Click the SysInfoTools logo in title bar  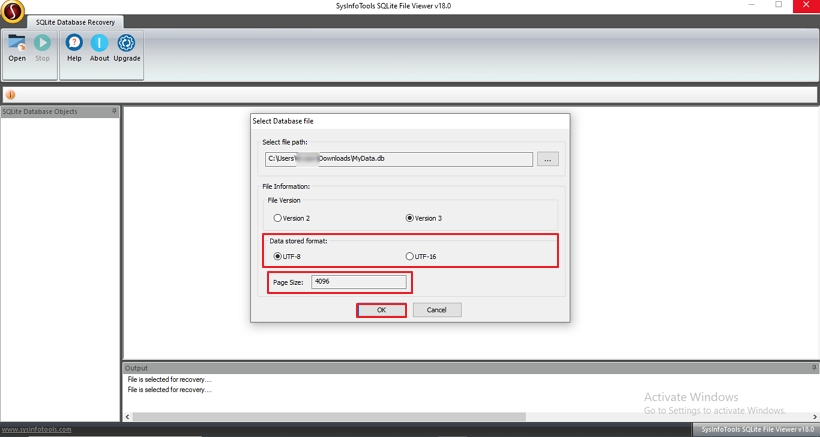(x=13, y=12)
